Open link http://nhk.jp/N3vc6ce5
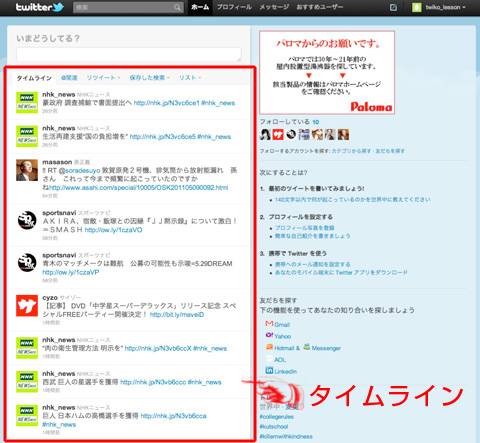The width and height of the screenshot is (480, 443). coord(162,137)
